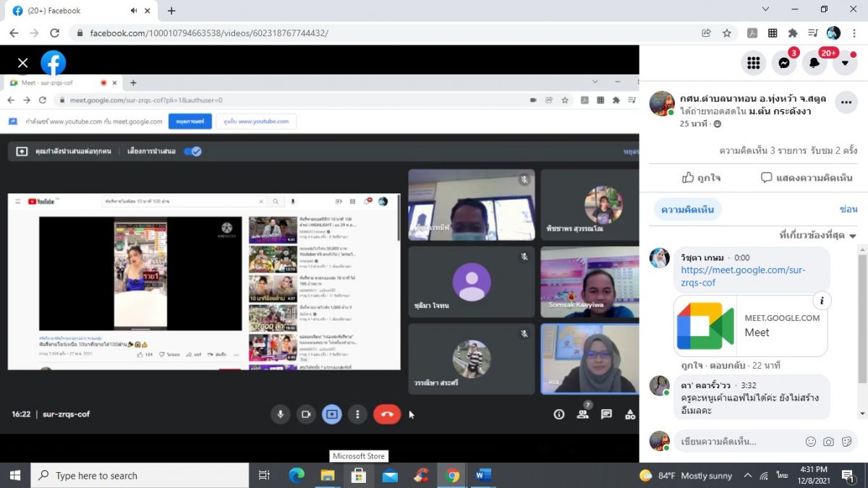Mute the Facebook tab's speaker icon

[x=134, y=11]
